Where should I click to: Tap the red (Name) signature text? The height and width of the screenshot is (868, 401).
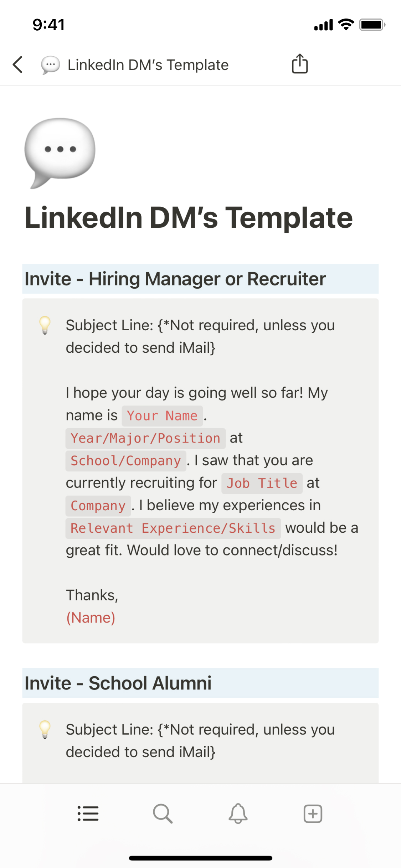[91, 618]
